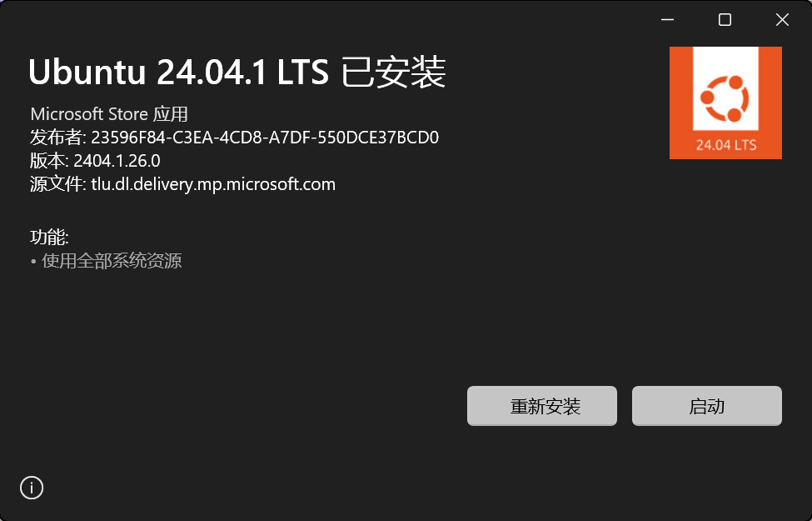Click the 启动 launch button

tap(706, 405)
